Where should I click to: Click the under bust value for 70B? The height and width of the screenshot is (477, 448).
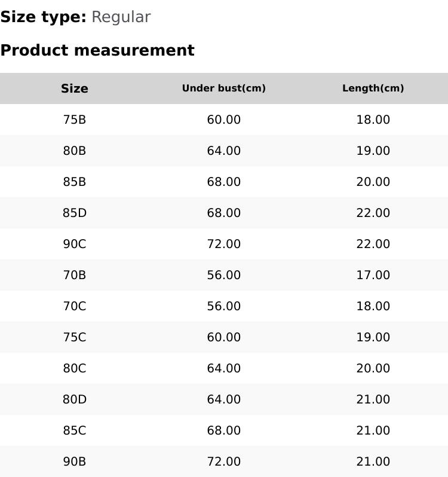[x=223, y=275]
